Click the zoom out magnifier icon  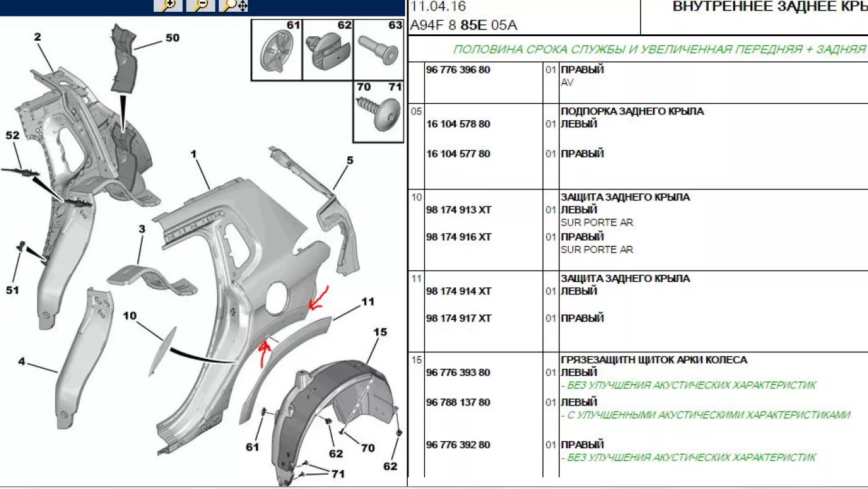(x=201, y=5)
